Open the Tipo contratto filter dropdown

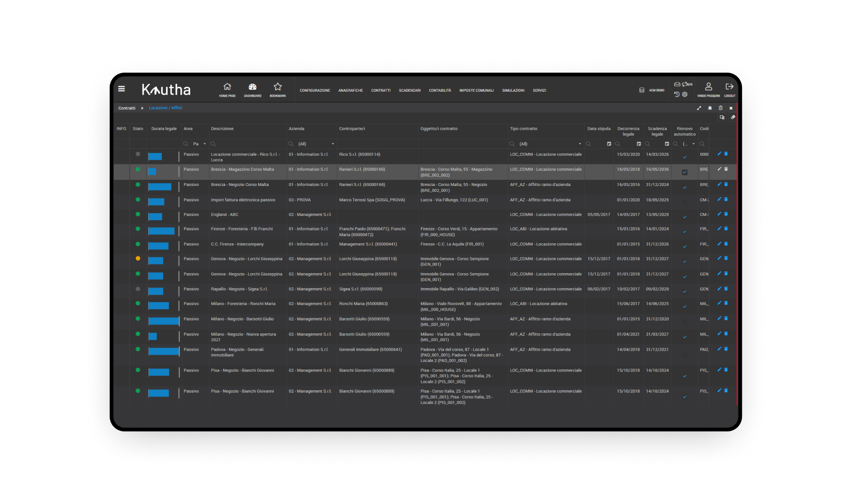pos(580,144)
